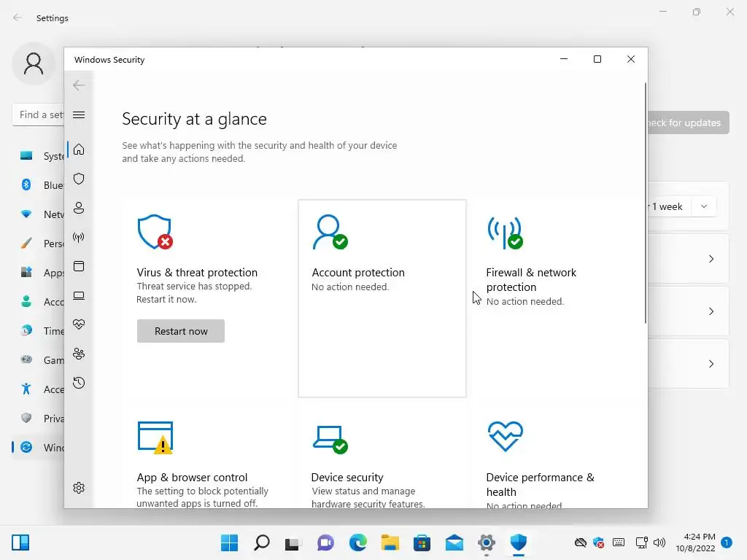Open Account protection tile heading
747x560 pixels.
coord(358,273)
